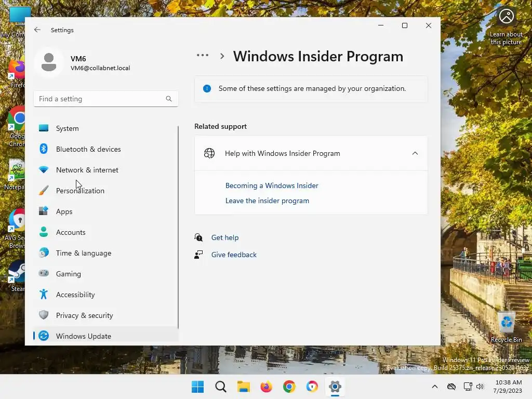
Task: Click the Settings gear in the taskbar
Action: coord(335,387)
